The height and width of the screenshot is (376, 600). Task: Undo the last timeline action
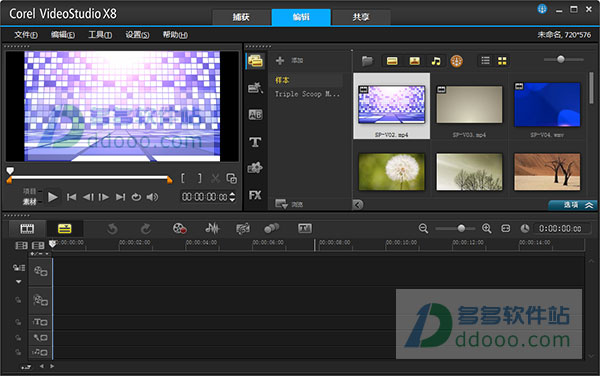coord(112,229)
